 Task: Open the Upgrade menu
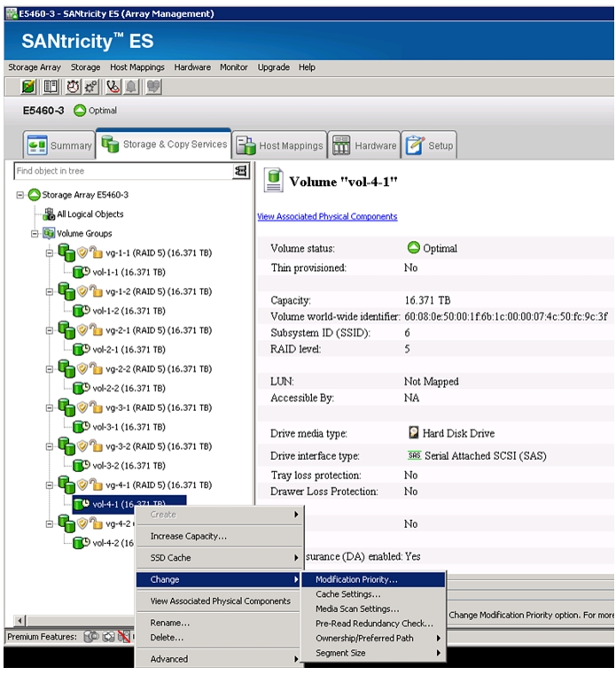pos(274,67)
